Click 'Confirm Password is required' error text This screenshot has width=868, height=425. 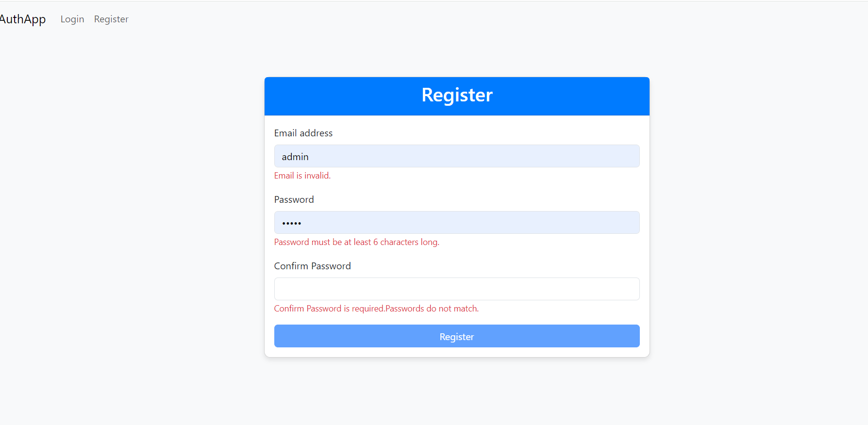tap(330, 309)
